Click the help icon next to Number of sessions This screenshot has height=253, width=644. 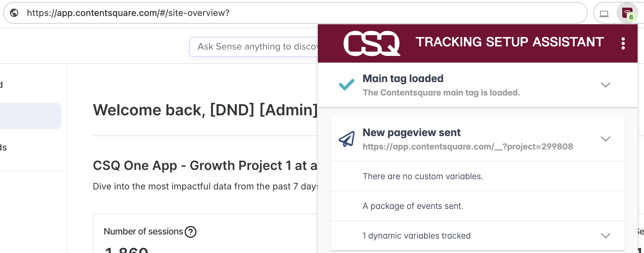point(191,232)
